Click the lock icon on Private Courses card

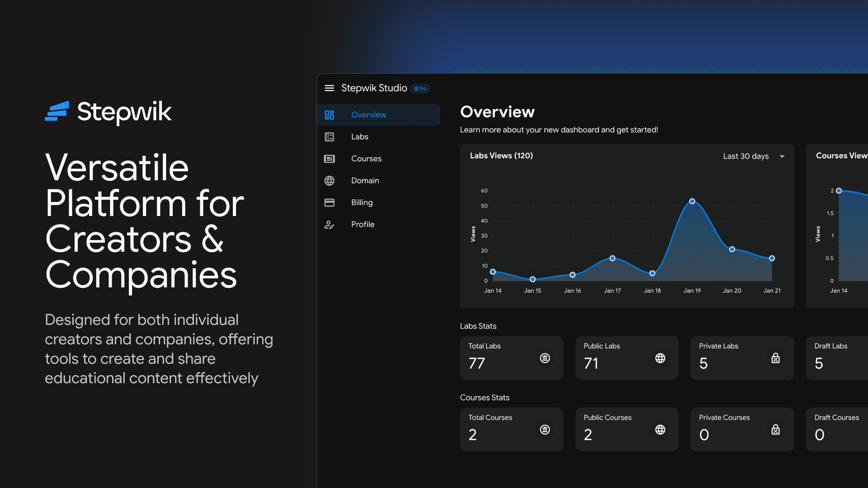(775, 430)
